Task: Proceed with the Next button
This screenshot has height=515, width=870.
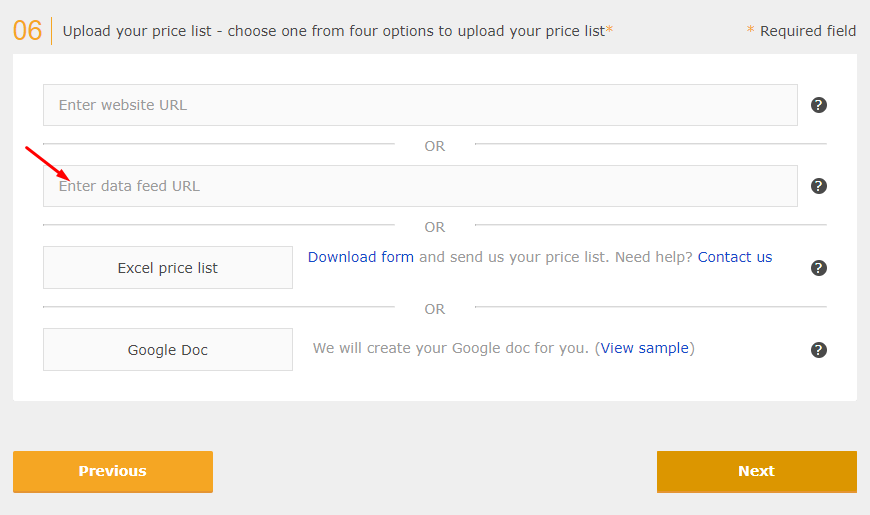Action: click(x=757, y=471)
